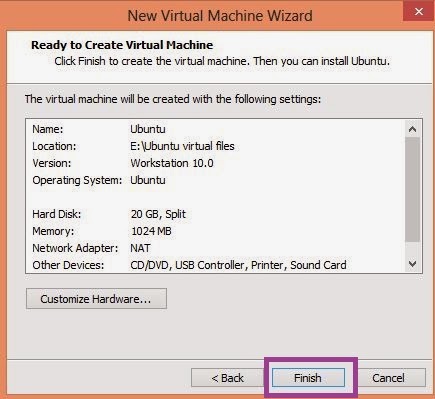The width and height of the screenshot is (435, 399).
Task: Go back with the < Back button
Action: click(227, 378)
